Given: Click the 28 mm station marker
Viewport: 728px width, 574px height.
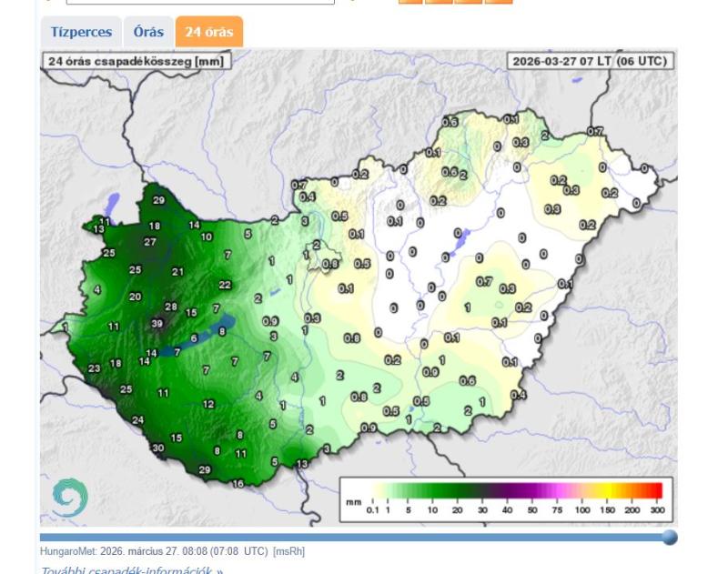Looking at the screenshot, I should pyautogui.click(x=170, y=307).
